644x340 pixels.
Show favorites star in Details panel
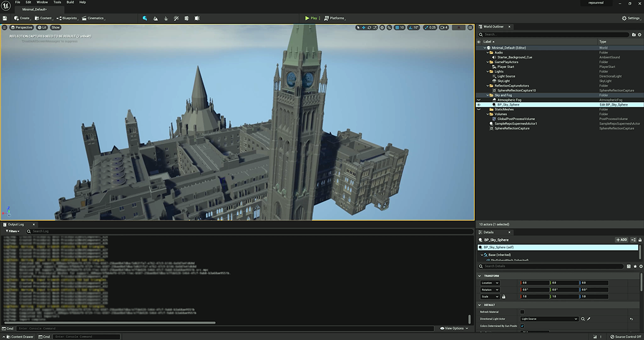click(x=635, y=266)
